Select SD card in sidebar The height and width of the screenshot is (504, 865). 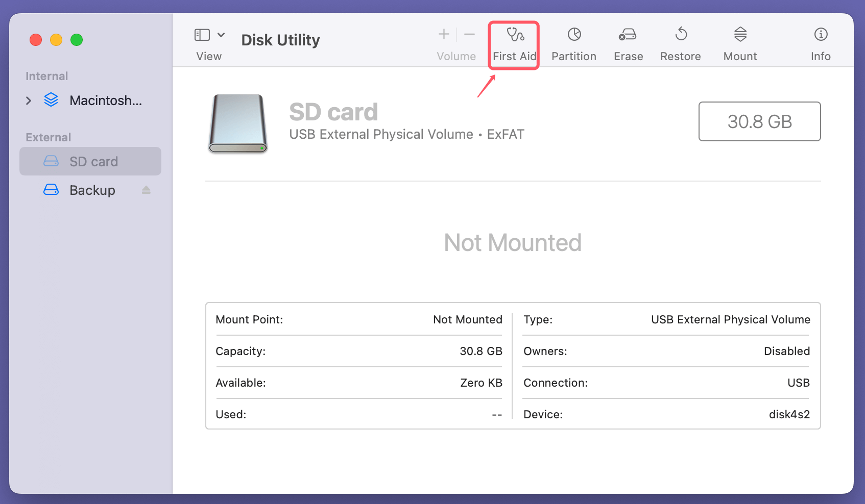93,162
